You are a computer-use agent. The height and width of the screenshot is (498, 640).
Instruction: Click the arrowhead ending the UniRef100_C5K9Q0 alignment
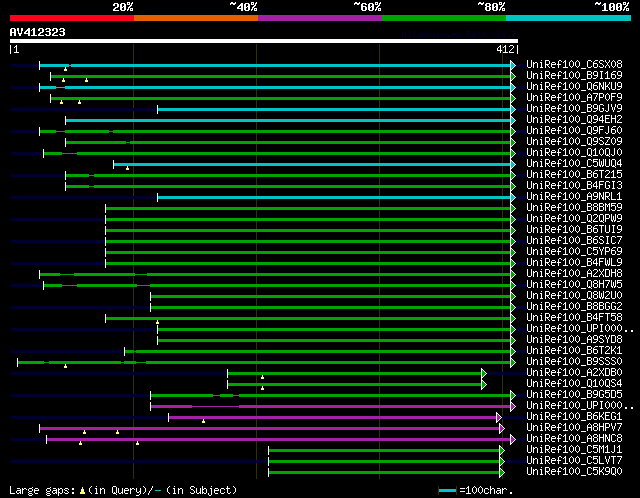pos(501,471)
